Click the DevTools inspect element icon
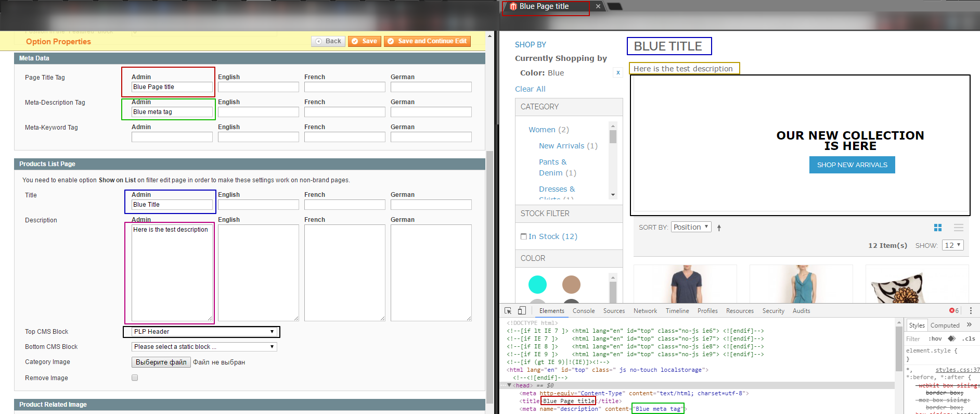 (x=508, y=311)
